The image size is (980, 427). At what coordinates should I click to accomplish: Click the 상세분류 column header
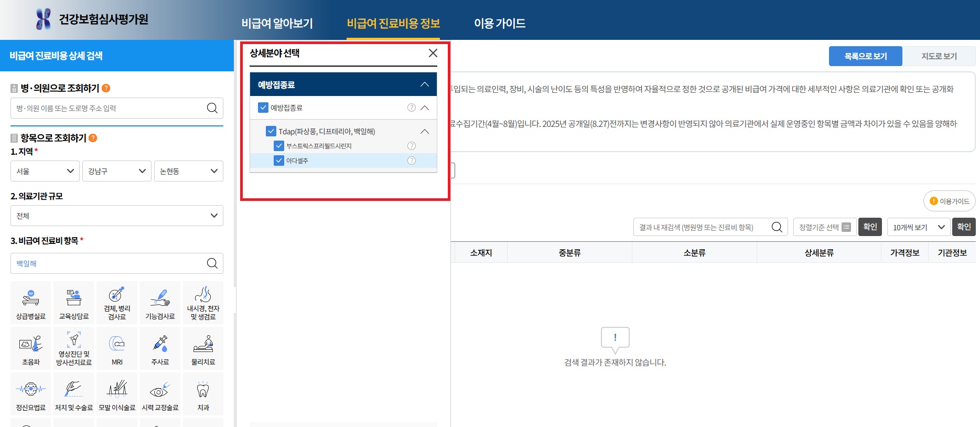[819, 253]
